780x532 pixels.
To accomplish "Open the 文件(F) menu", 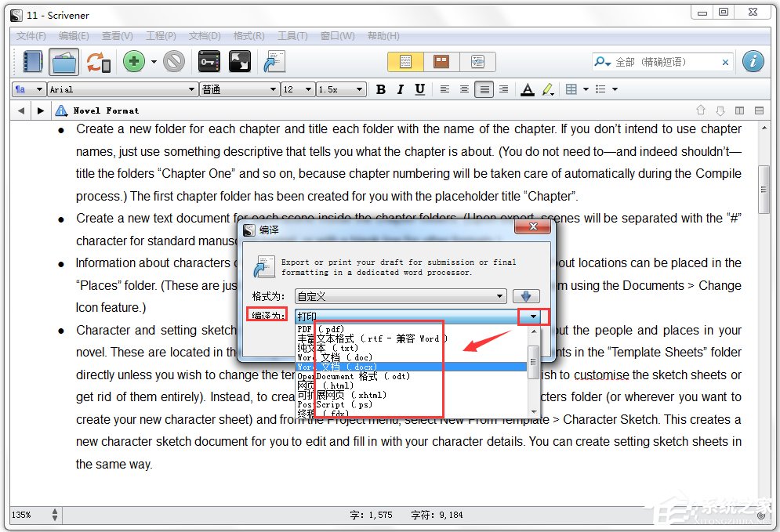I will (x=31, y=36).
